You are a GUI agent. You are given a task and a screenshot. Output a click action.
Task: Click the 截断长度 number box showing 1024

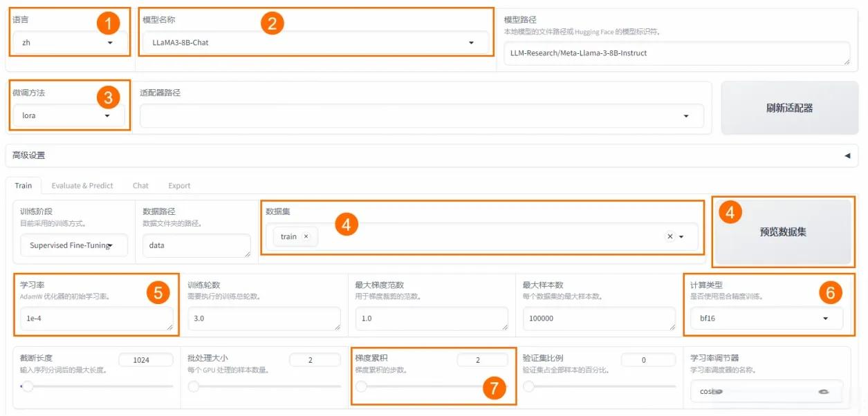[x=145, y=360]
